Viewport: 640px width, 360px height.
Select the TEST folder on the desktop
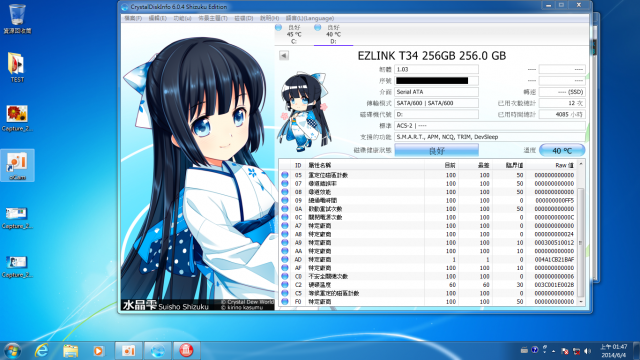(x=17, y=67)
